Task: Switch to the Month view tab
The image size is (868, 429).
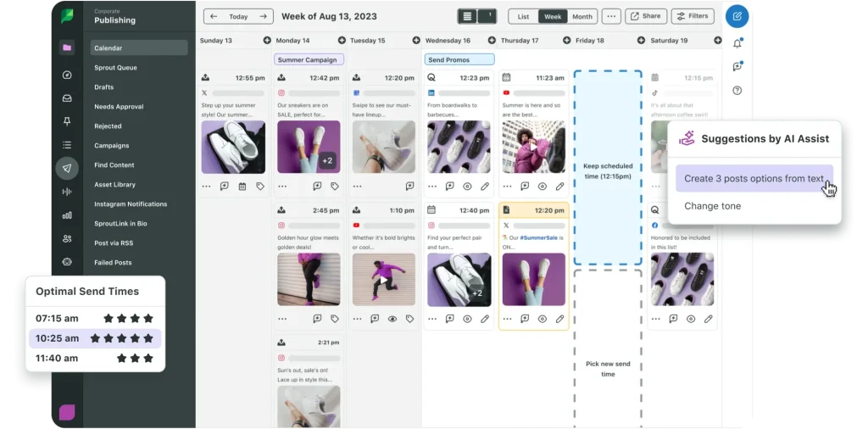Action: 581,16
